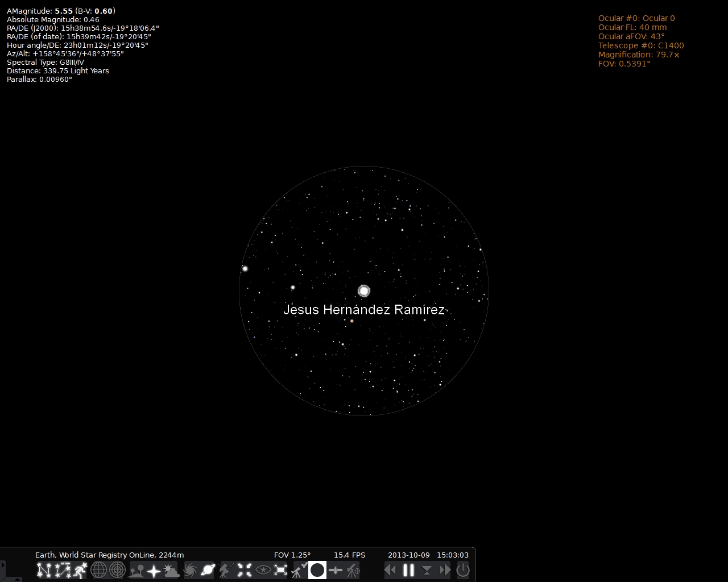Image resolution: width=728 pixels, height=582 pixels.
Task: Toggle cardinal points marker
Action: (154, 570)
